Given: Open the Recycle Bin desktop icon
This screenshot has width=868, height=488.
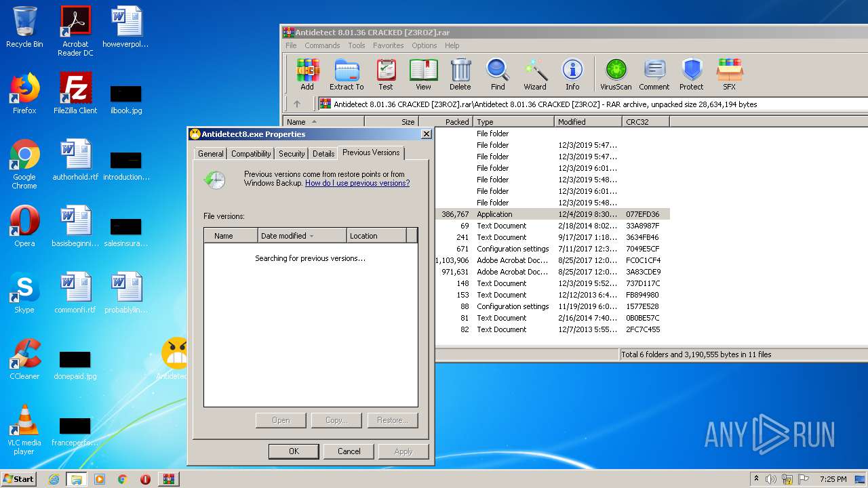Looking at the screenshot, I should point(24,27).
